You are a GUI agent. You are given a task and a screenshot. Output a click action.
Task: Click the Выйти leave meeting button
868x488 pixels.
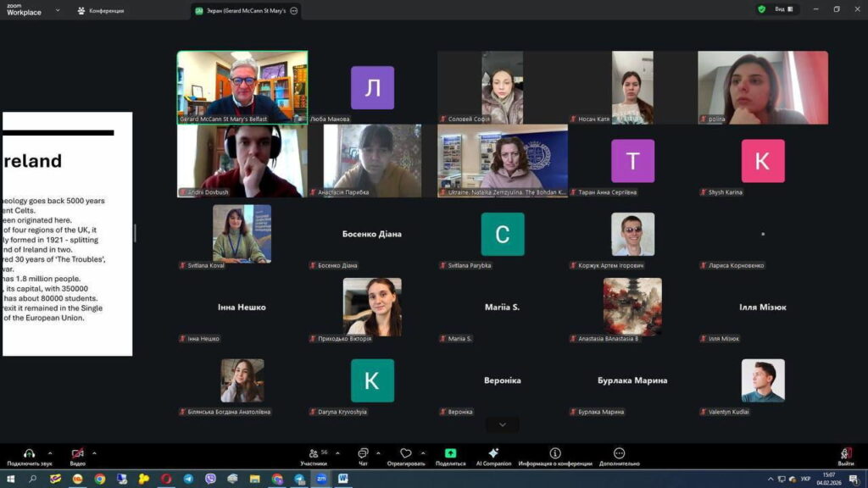(x=845, y=455)
